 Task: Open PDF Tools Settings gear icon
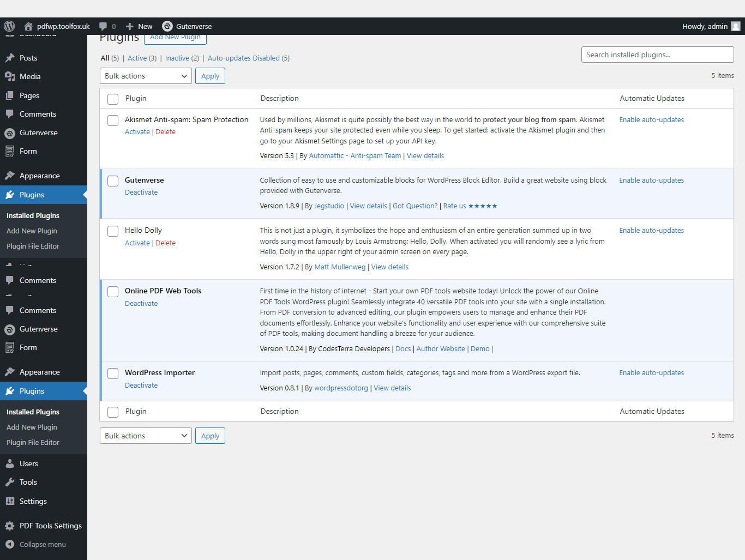pyautogui.click(x=10, y=526)
